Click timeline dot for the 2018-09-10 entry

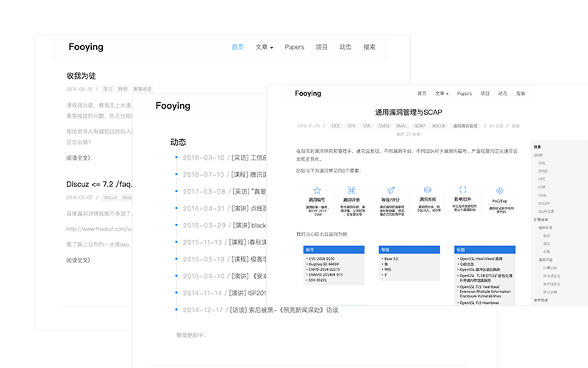[x=176, y=158]
